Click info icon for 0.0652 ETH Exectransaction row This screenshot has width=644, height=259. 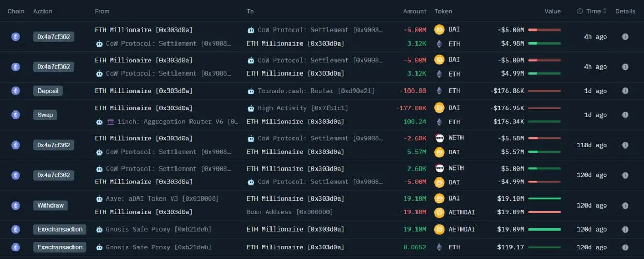point(625,247)
